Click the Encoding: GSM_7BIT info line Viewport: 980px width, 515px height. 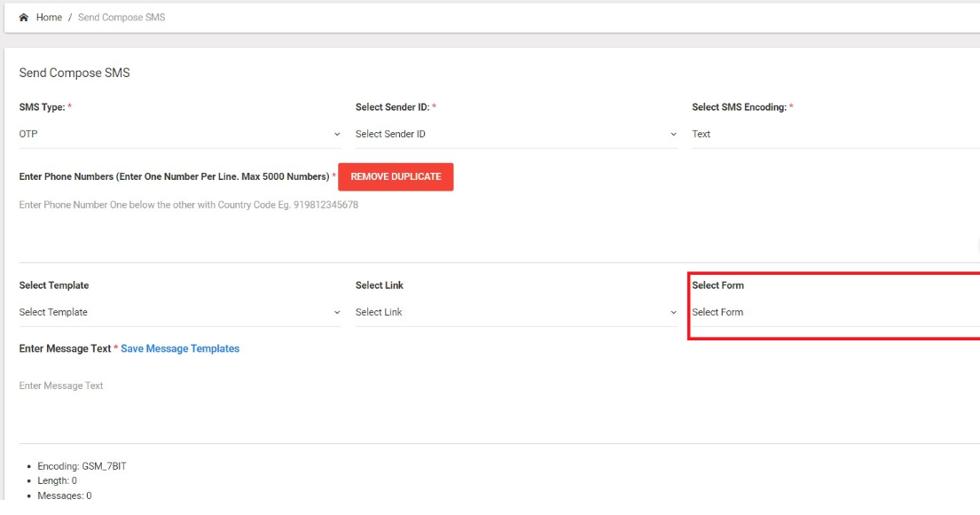pyautogui.click(x=82, y=466)
